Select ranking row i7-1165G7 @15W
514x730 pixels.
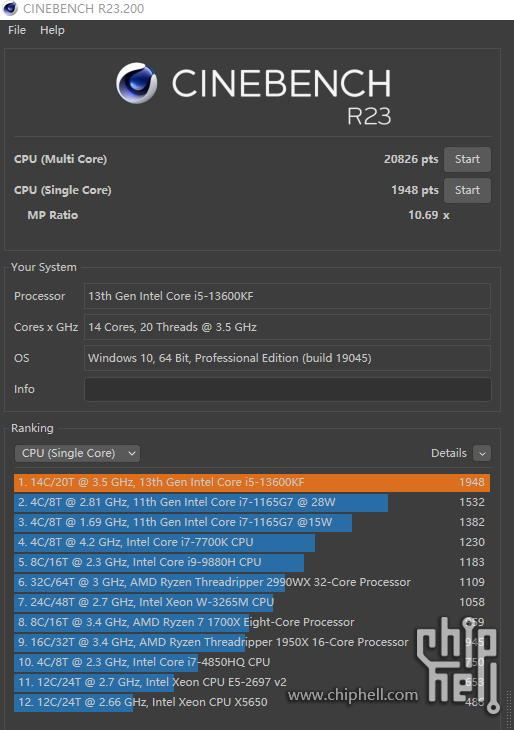tap(252, 522)
